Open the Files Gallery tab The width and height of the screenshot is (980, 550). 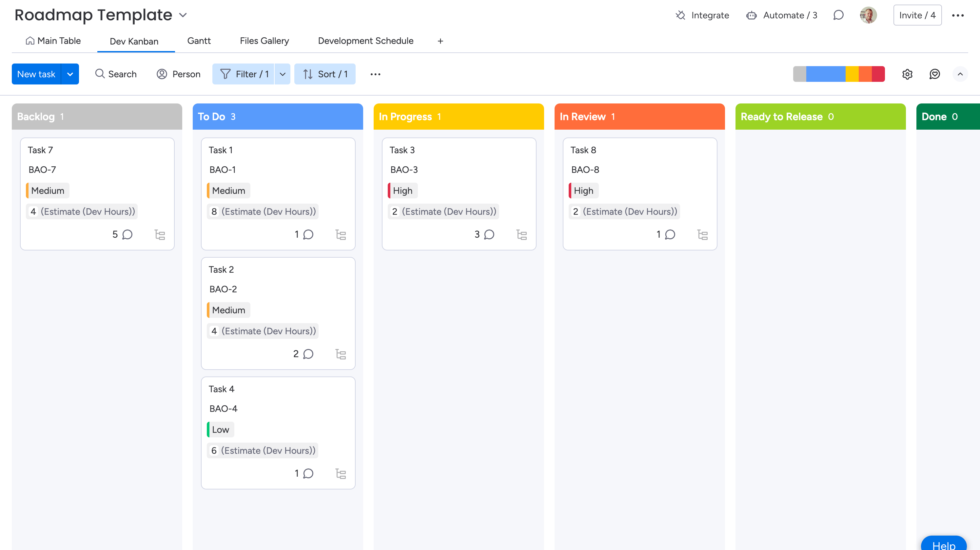264,41
